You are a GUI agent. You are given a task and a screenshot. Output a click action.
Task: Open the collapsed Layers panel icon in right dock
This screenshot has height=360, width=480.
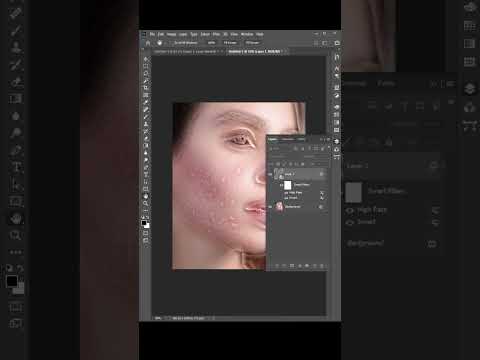click(337, 141)
